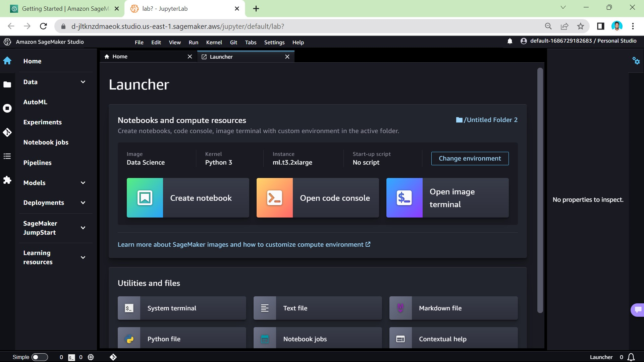
Task: Click the Change environment button
Action: 470,159
